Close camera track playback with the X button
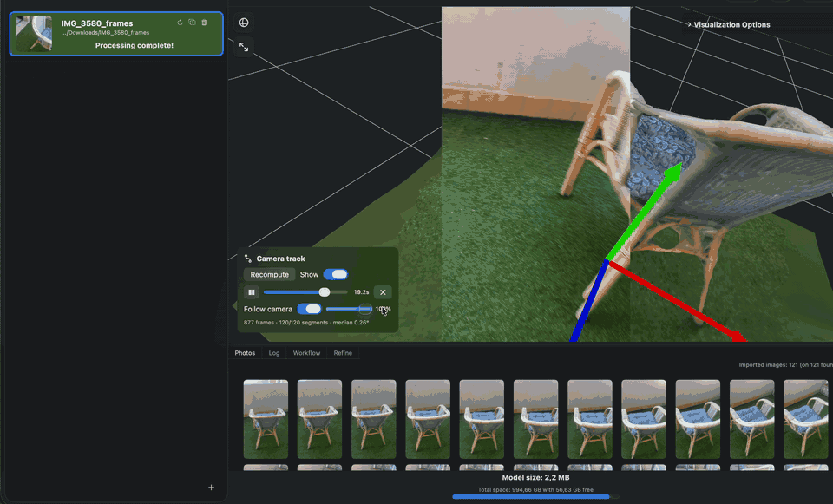 click(383, 292)
